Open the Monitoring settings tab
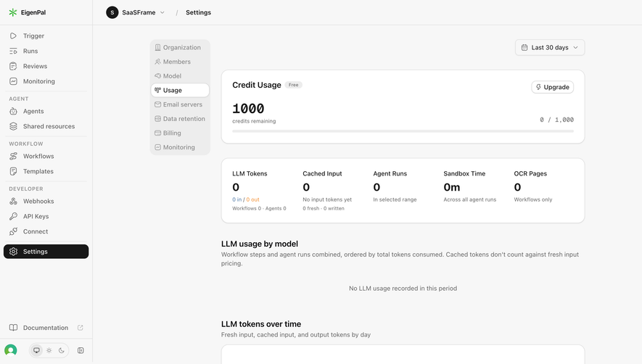This screenshot has width=642, height=364. coord(180,147)
